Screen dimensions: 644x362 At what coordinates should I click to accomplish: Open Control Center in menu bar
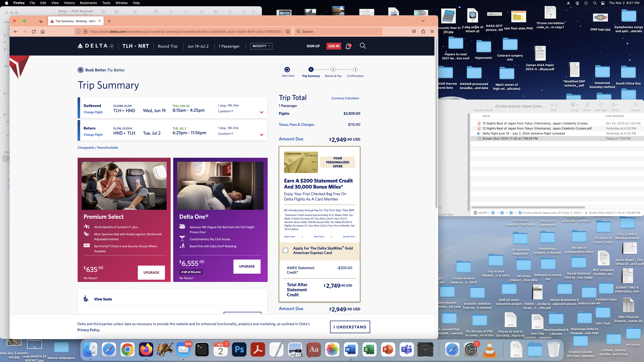point(603,3)
